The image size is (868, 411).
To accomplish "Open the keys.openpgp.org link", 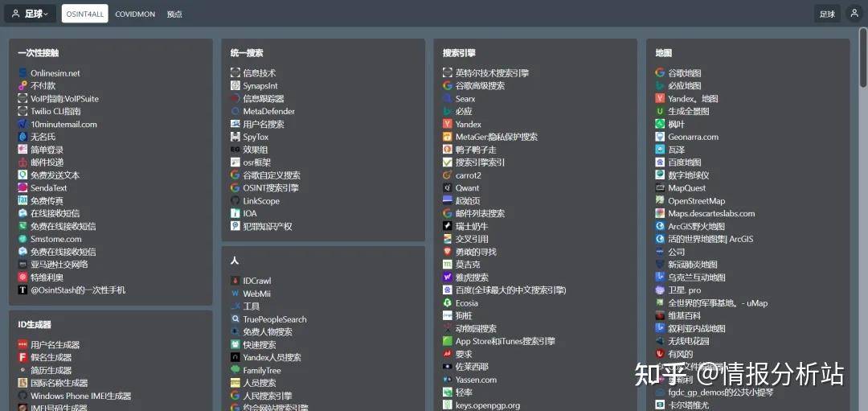I will click(488, 405).
